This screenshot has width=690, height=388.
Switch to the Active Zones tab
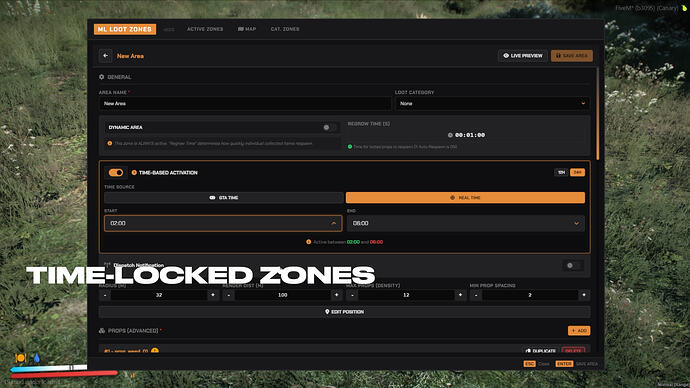[x=205, y=29]
